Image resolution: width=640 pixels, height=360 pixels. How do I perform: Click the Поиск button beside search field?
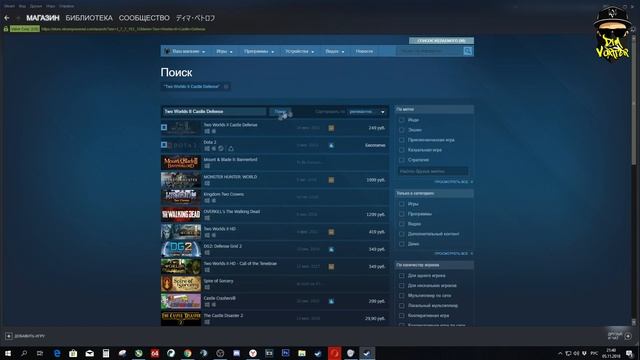point(280,111)
